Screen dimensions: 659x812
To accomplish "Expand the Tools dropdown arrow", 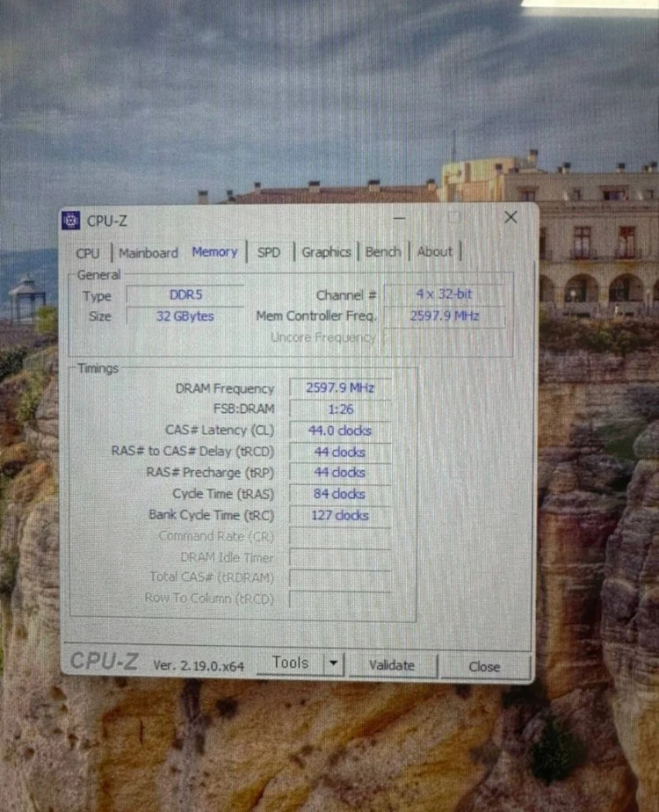I will pyautogui.click(x=333, y=663).
